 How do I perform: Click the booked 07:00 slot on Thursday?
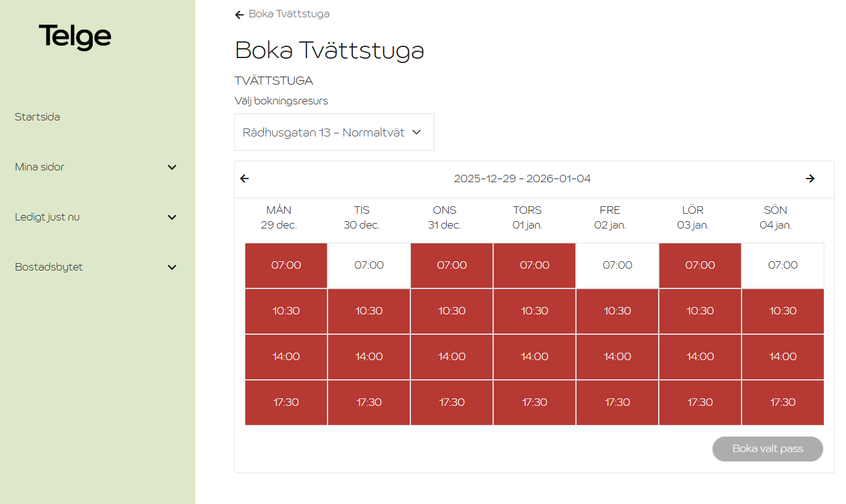tap(535, 266)
